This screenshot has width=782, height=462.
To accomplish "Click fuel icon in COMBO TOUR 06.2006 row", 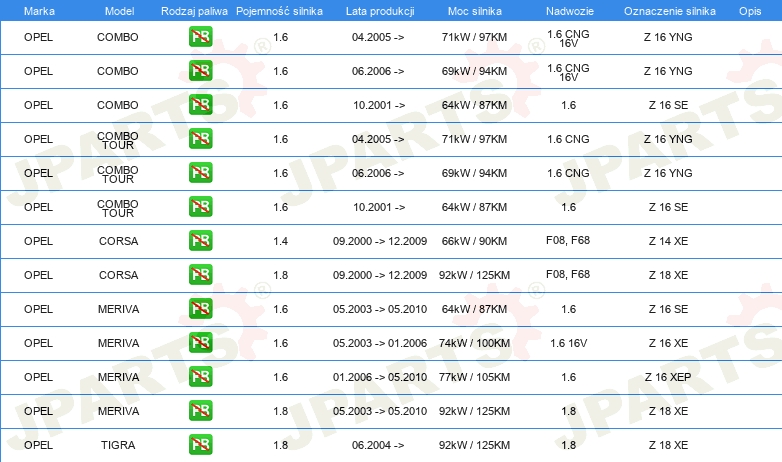I will (200, 173).
